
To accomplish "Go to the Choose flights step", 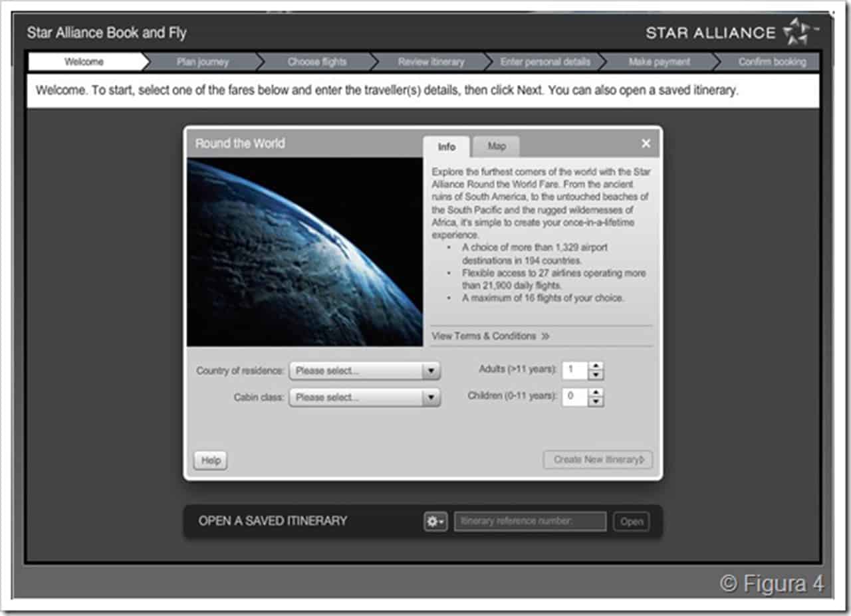I will (x=317, y=62).
